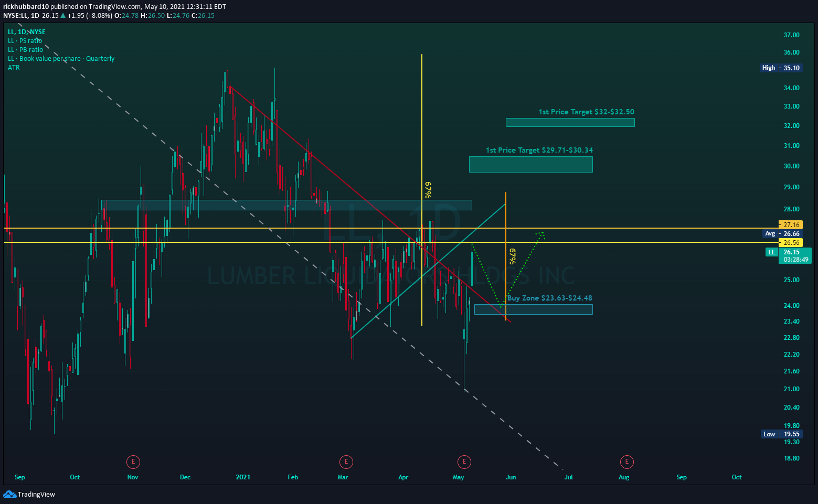Select the LL · PB ratio indicator label
Image resolution: width=818 pixels, height=504 pixels.
[x=25, y=50]
